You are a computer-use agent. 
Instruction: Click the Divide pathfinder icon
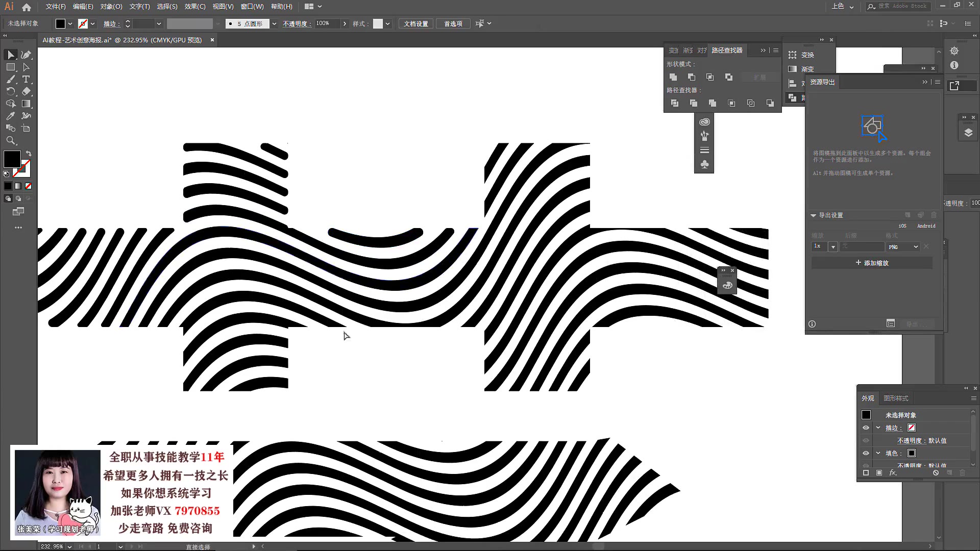[675, 103]
